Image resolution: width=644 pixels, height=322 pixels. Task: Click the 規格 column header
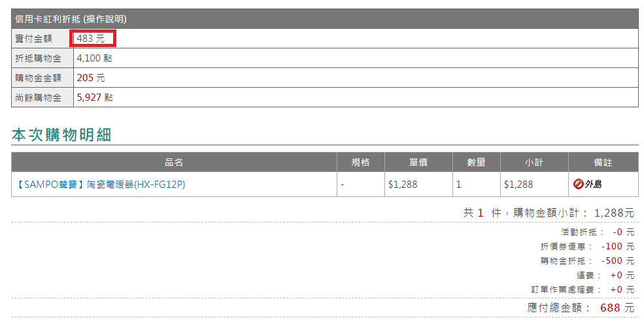pos(361,162)
